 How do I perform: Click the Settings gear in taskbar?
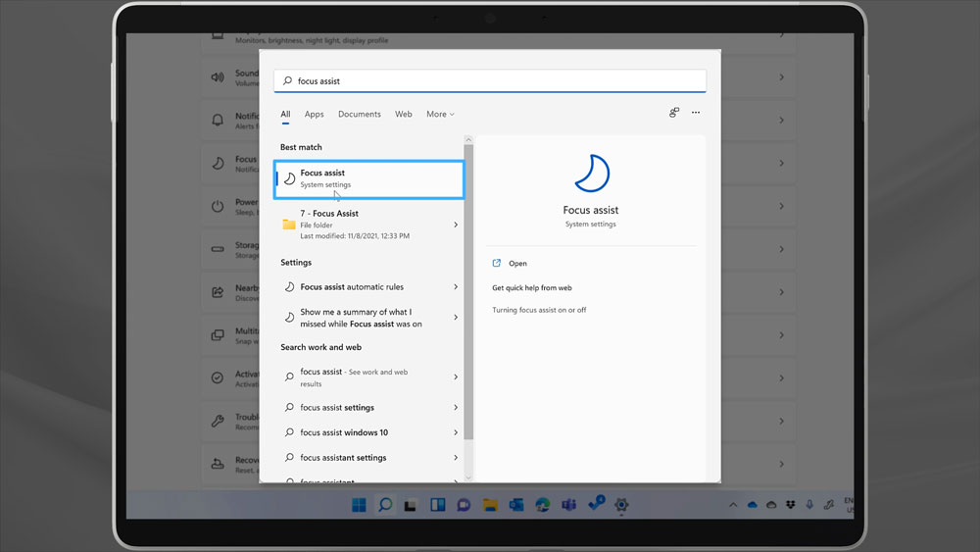pos(621,505)
